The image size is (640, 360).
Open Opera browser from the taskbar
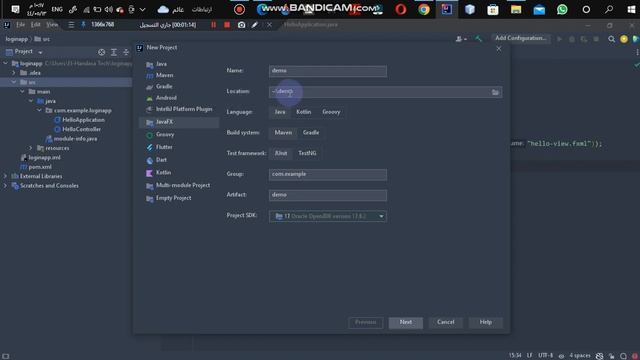401,9
